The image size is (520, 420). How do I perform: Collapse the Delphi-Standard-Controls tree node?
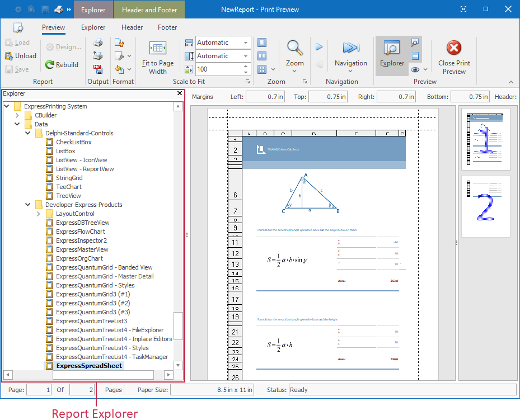(27, 133)
